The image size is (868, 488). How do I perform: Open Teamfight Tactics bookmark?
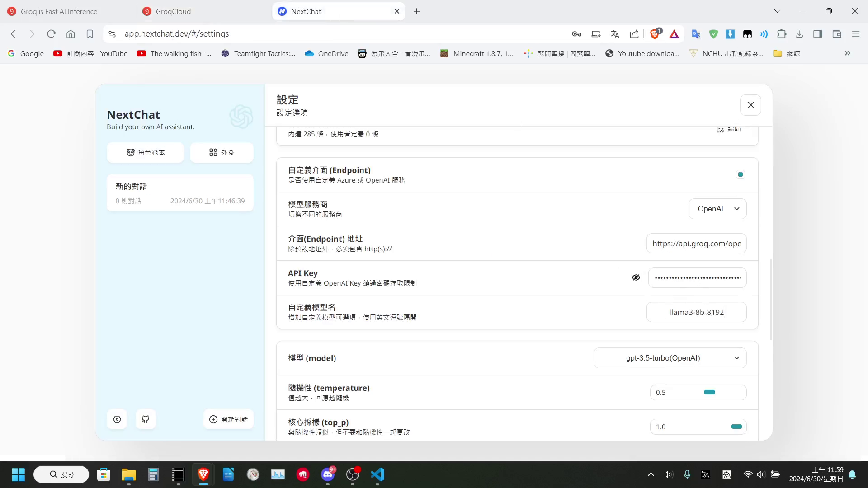click(258, 53)
